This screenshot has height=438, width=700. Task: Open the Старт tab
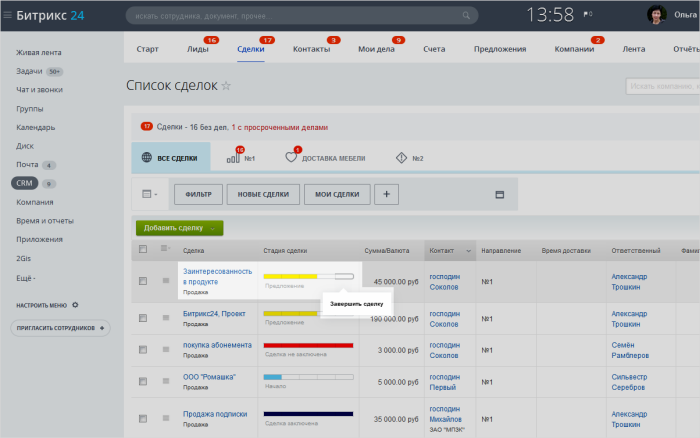[x=147, y=49]
